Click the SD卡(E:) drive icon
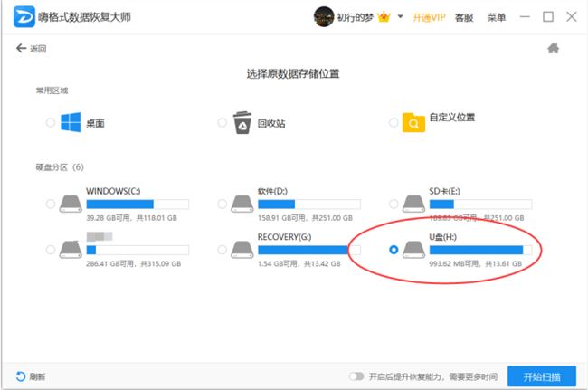 pos(413,204)
